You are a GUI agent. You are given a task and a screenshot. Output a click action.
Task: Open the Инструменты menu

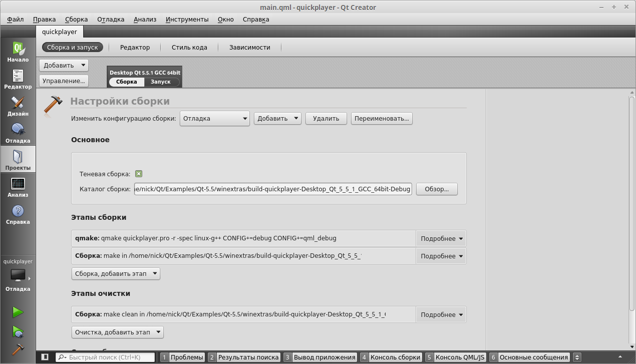[x=187, y=19]
